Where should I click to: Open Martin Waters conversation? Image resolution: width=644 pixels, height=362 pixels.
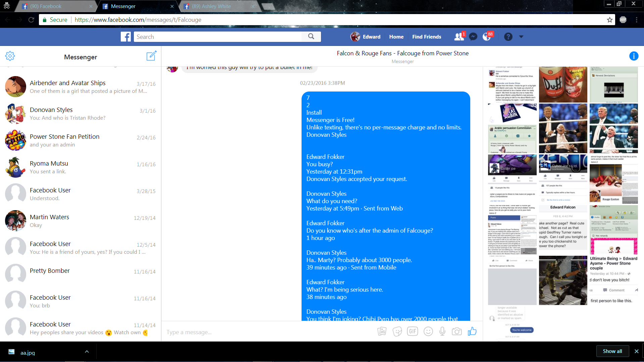coord(80,221)
